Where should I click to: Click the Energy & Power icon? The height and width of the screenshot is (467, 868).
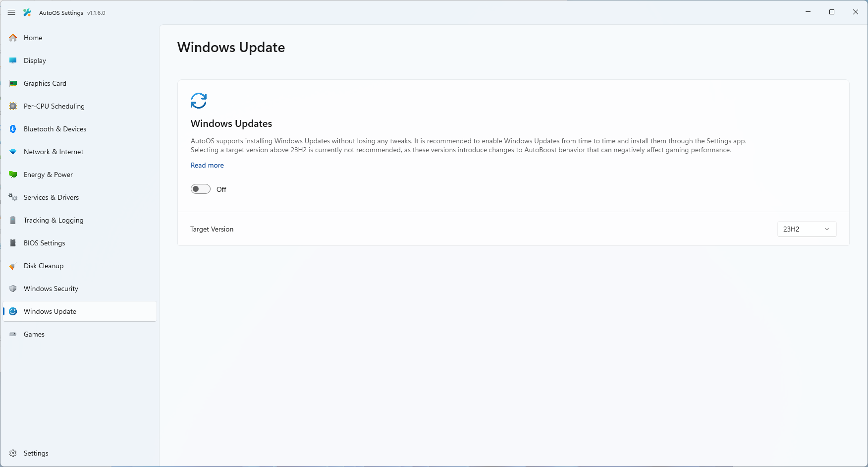coord(13,175)
